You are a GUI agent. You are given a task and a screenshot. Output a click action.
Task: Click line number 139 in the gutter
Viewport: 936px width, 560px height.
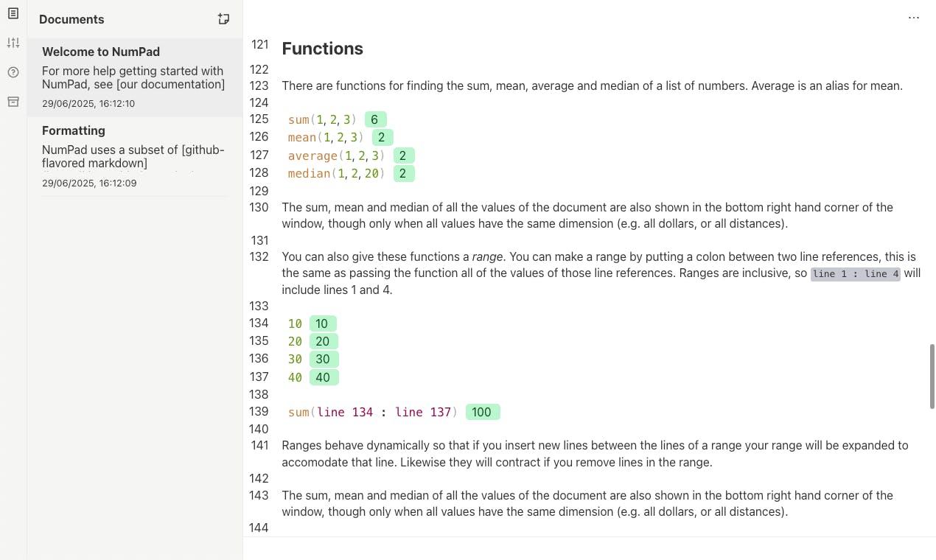[x=259, y=411]
